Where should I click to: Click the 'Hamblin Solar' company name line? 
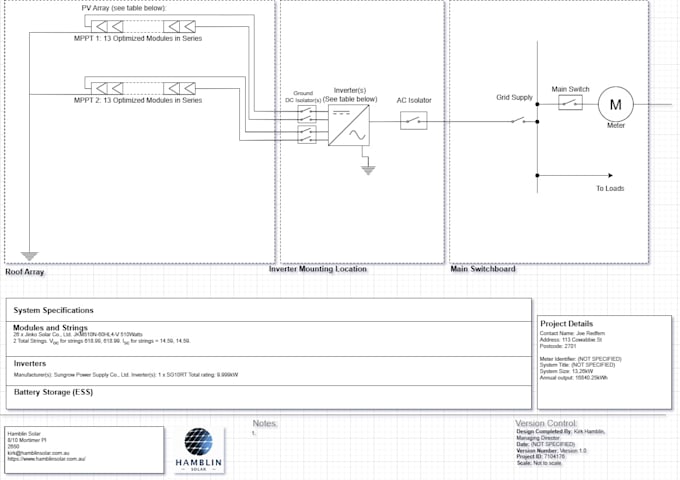[24, 434]
